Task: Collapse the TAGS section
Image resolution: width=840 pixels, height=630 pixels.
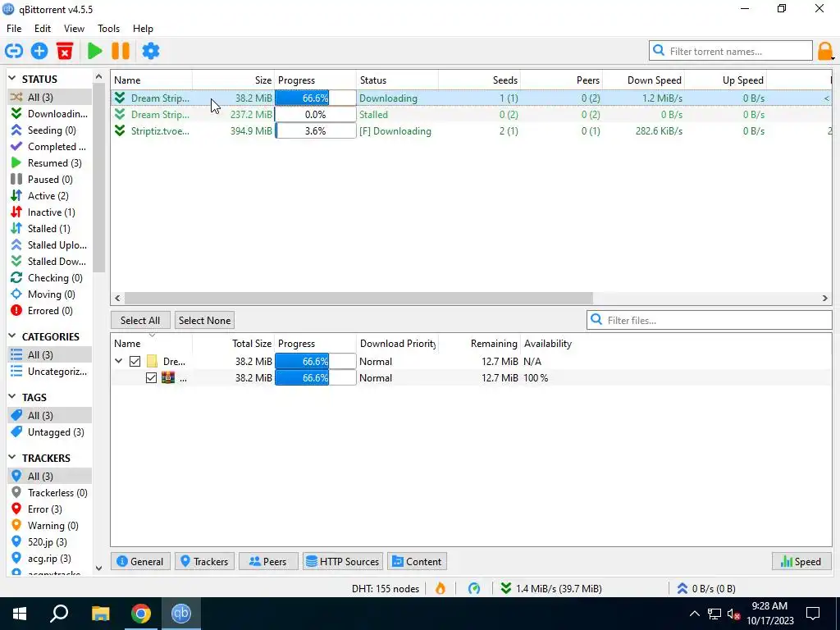Action: [x=12, y=397]
